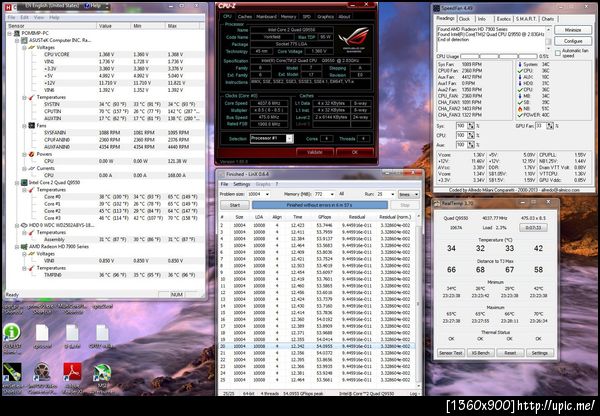Click the LinX finished progress bar
The image size is (600, 416).
(320, 205)
